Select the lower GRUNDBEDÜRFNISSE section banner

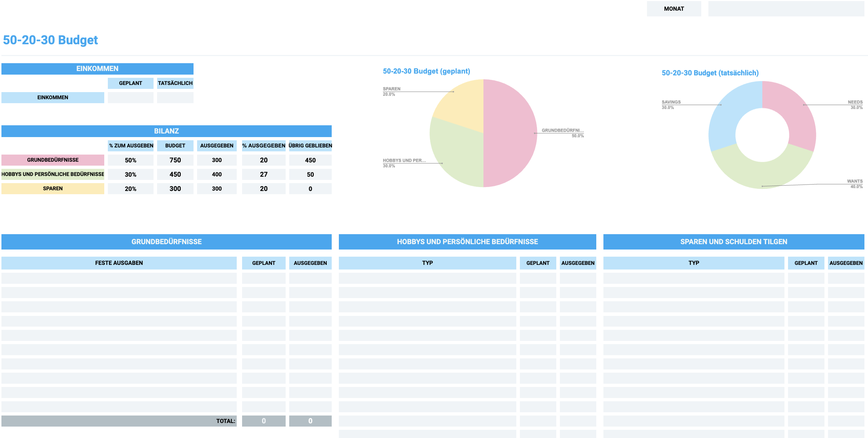(x=166, y=242)
